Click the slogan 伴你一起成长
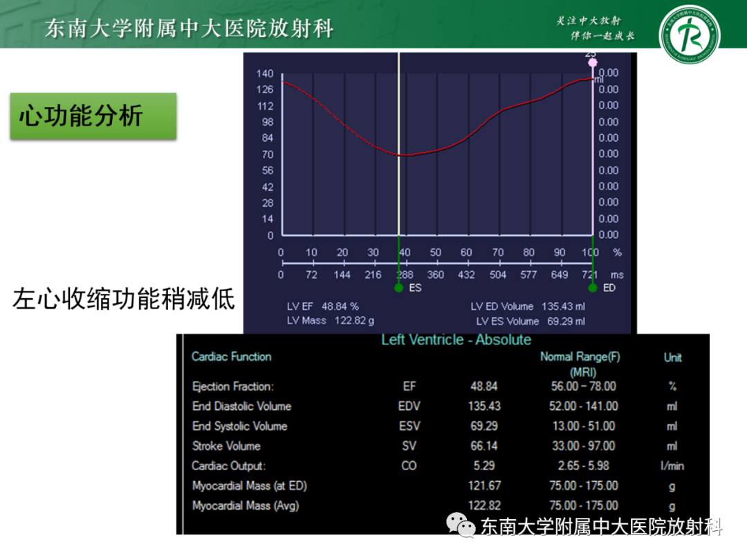747x560 pixels. [x=603, y=36]
